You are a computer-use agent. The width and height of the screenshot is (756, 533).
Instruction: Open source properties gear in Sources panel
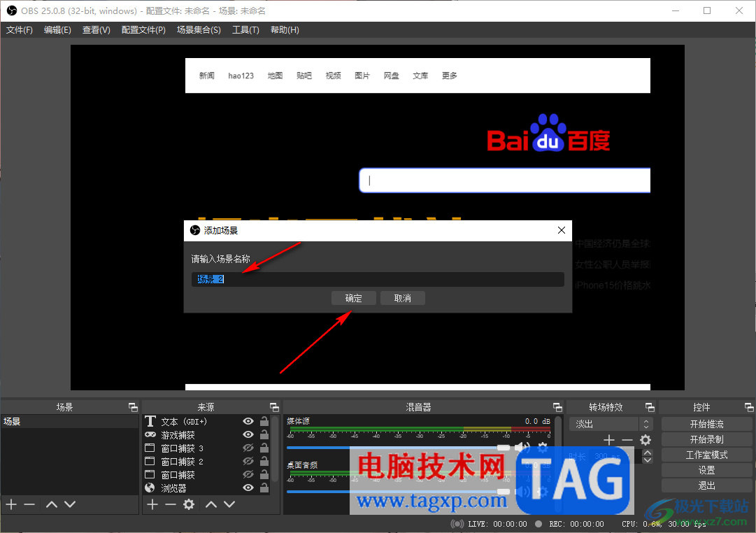coord(189,504)
